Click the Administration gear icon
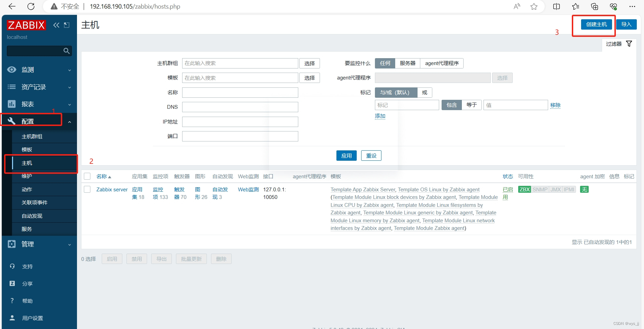 (12, 244)
